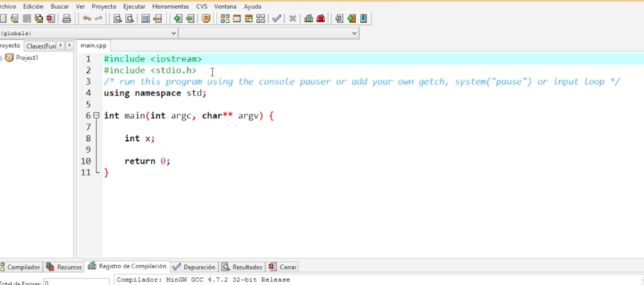
Task: Open Replace via the second magnifier icon
Action: pyautogui.click(x=130, y=18)
